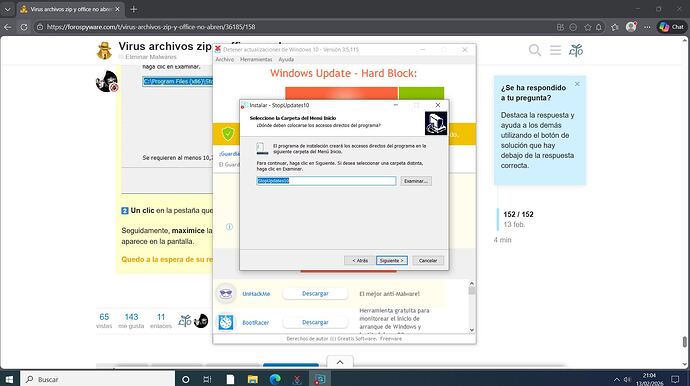Open browser tab list dropdown

click(7, 9)
